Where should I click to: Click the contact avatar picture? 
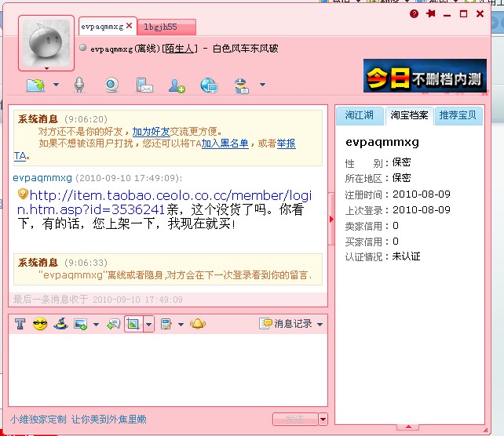(x=46, y=42)
